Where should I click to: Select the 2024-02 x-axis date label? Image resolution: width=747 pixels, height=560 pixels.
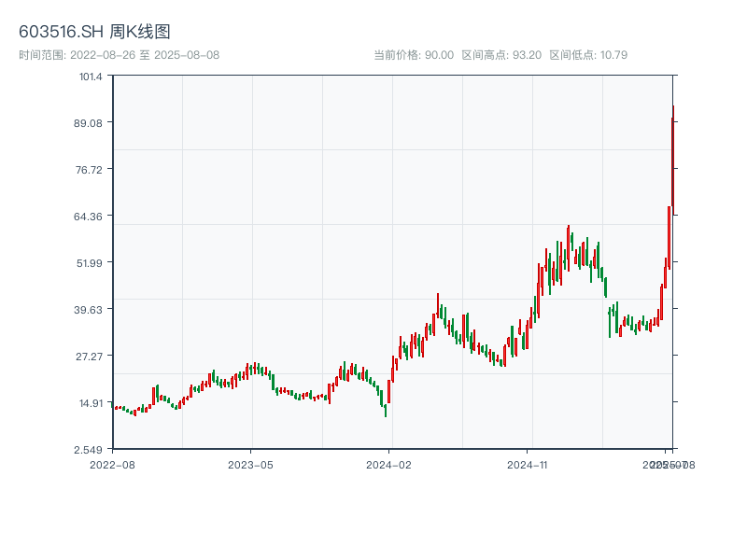tap(389, 464)
